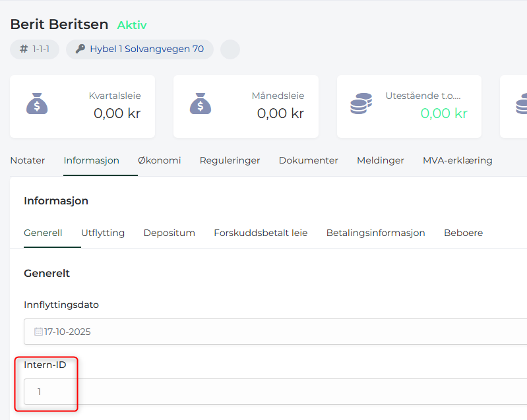Click the Informasjon section heading

[x=56, y=200]
